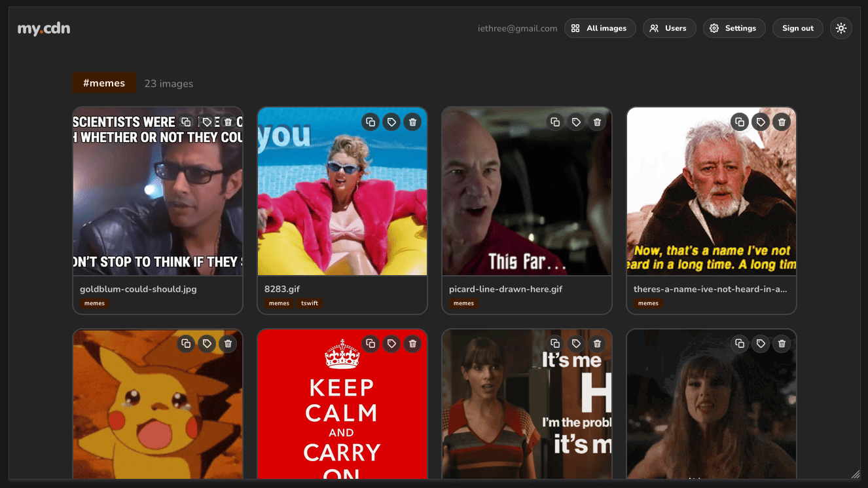
Task: Toggle light/dark theme sun button
Action: [841, 28]
